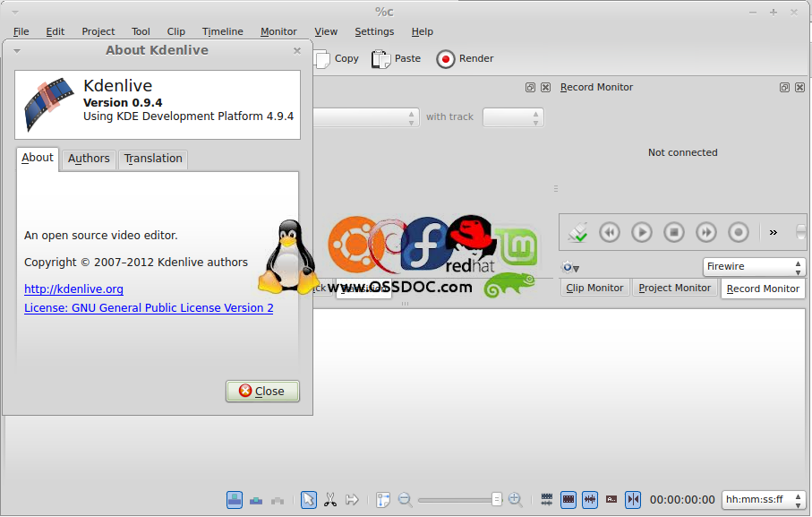
Task: Open the 'with track' dropdown
Action: coord(513,117)
